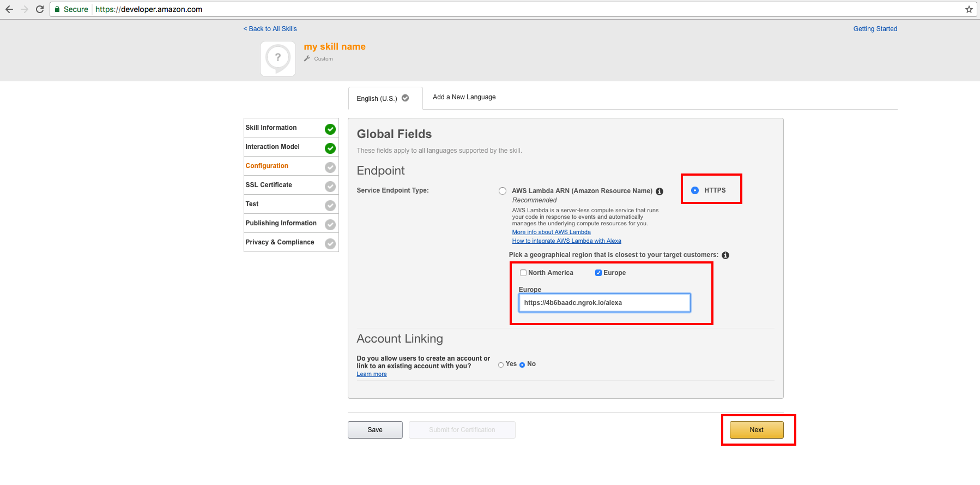Go to Skill Information step

click(291, 128)
